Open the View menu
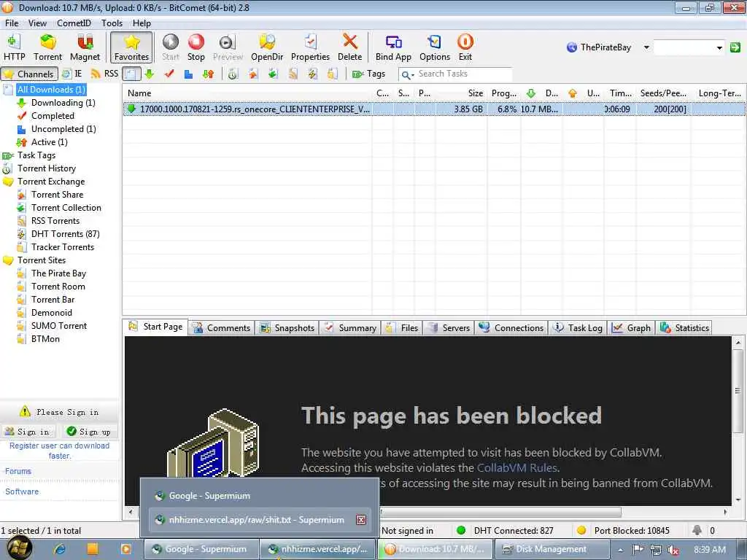The width and height of the screenshot is (747, 560). (37, 23)
